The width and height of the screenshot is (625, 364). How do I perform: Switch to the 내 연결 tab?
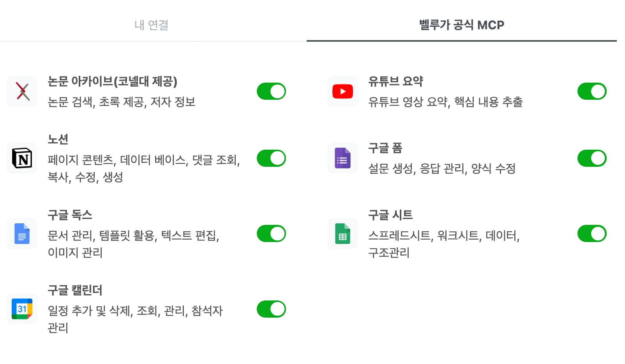(152, 25)
